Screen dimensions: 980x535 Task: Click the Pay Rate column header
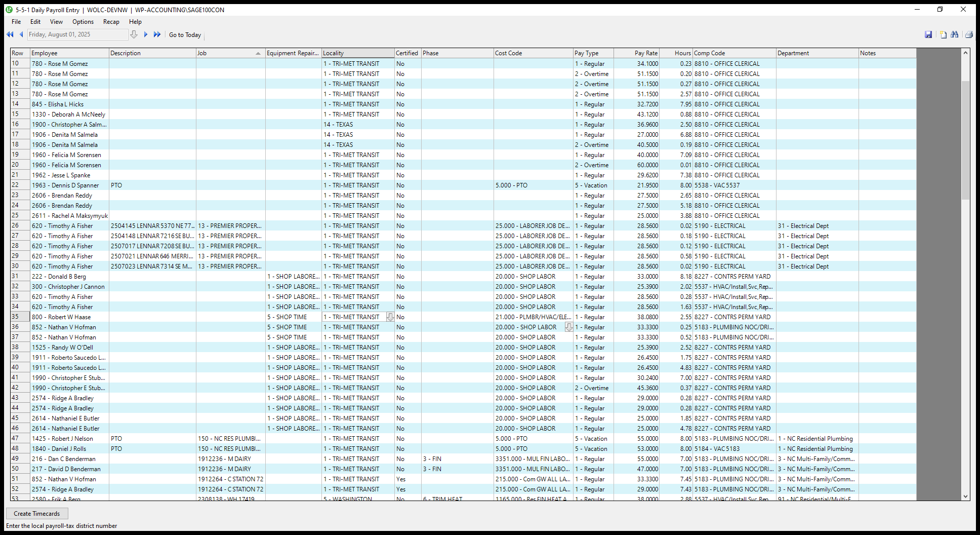(636, 53)
